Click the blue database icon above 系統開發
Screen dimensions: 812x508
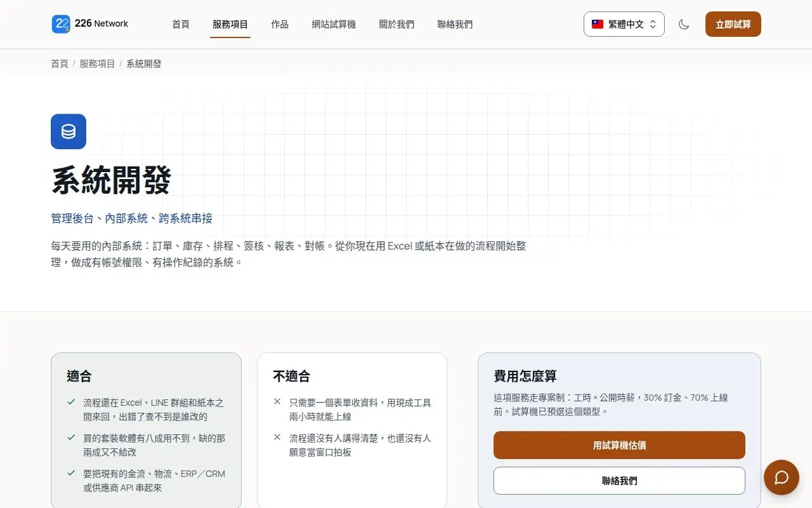[69, 131]
